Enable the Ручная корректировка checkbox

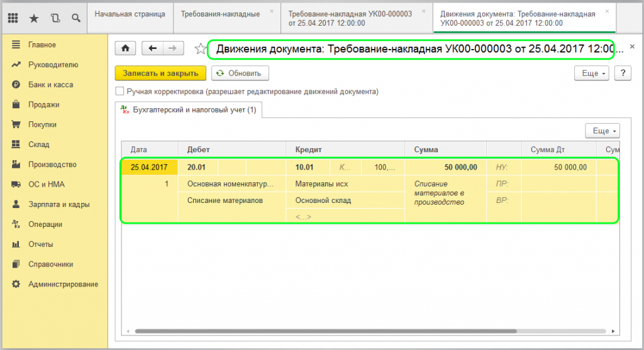(x=119, y=92)
